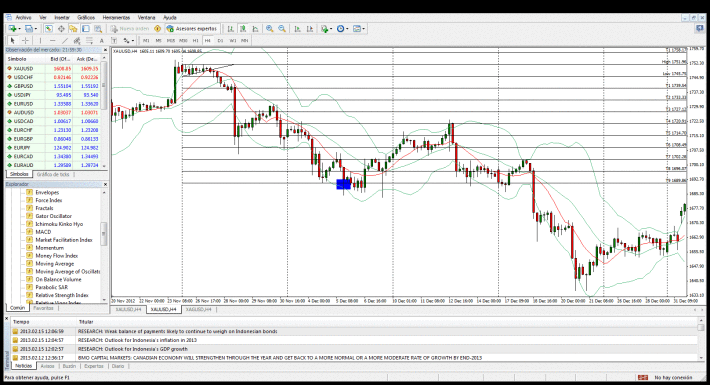Viewport: 710px width, 385px height.
Task: Pick the trendline drawing tool
Action: click(65, 41)
